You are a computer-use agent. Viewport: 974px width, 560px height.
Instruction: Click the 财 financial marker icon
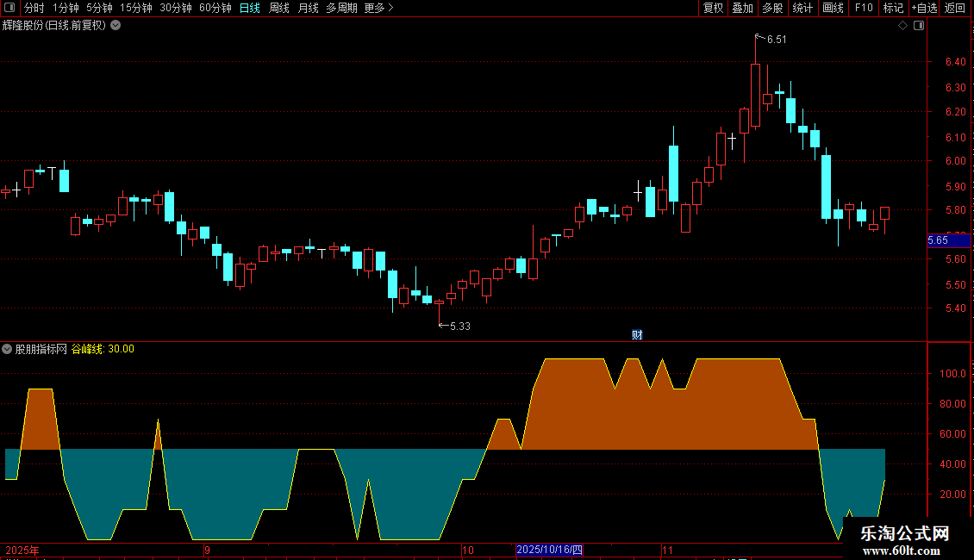click(637, 335)
